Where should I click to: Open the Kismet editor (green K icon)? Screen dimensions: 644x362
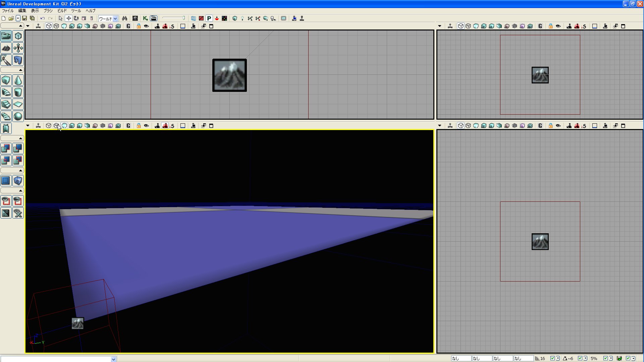[145, 18]
